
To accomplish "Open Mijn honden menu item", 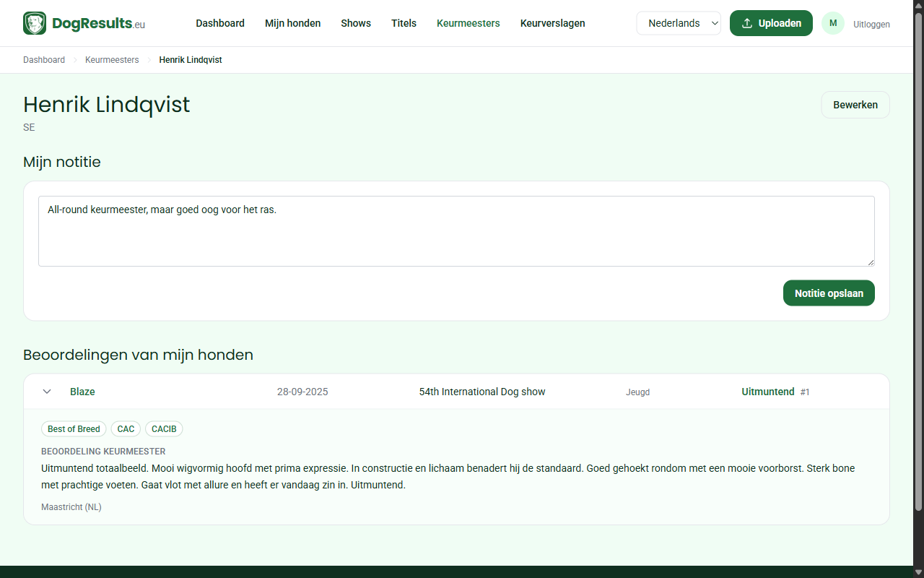I will 292,23.
